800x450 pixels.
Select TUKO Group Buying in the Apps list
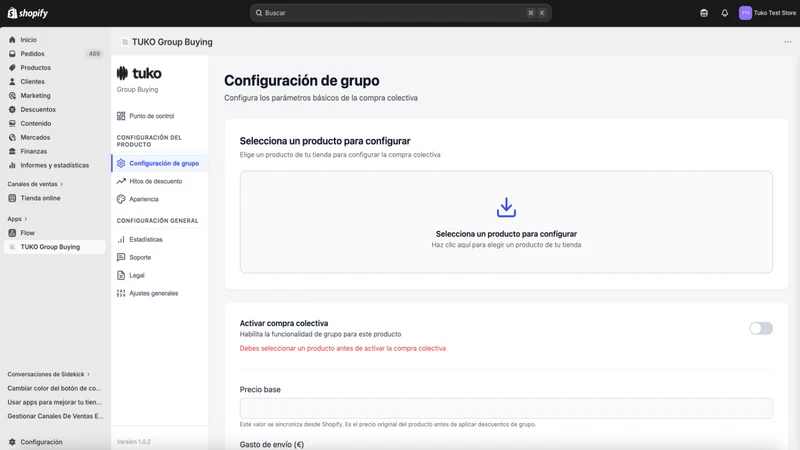[x=55, y=247]
